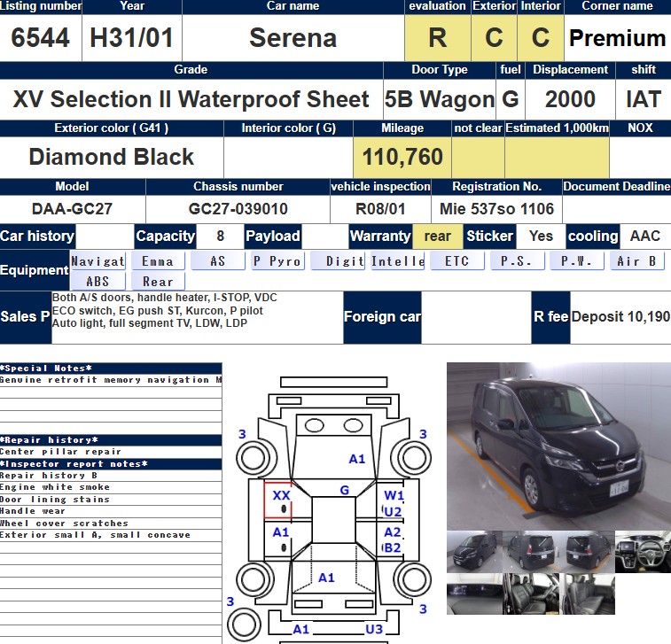The width and height of the screenshot is (671, 644).
Task: Click the sticker value Yes
Action: click(x=541, y=236)
